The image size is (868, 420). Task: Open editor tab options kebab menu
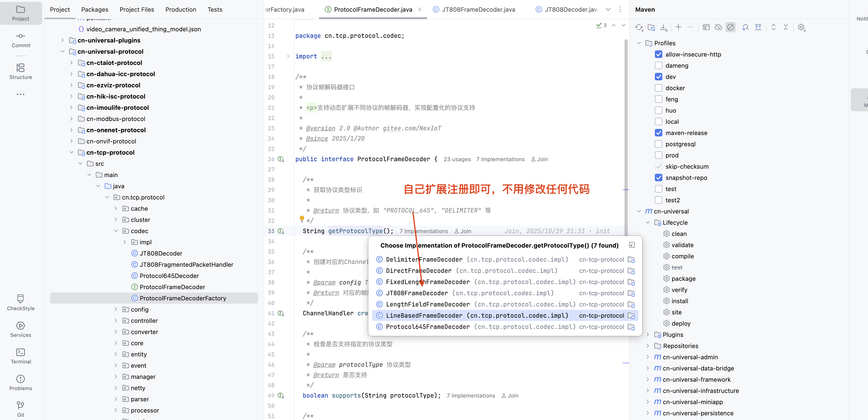[x=620, y=9]
